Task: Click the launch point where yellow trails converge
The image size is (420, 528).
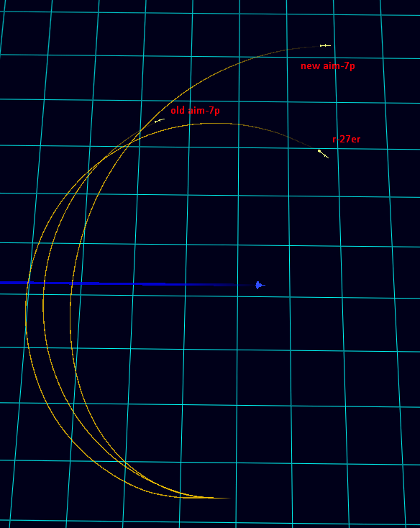Action: tap(215, 498)
